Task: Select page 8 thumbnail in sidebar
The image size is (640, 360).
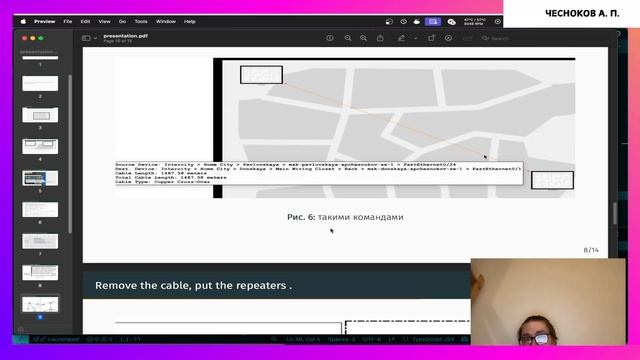Action: [40, 272]
